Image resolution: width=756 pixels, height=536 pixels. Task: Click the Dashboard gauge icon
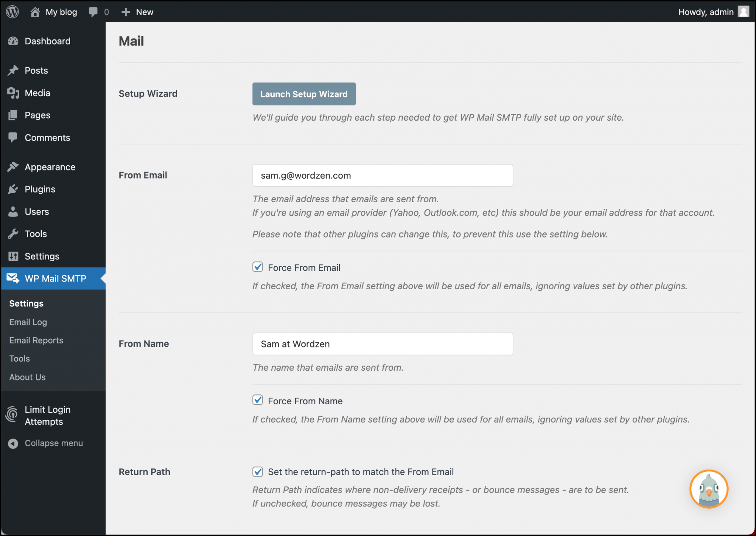coord(13,41)
